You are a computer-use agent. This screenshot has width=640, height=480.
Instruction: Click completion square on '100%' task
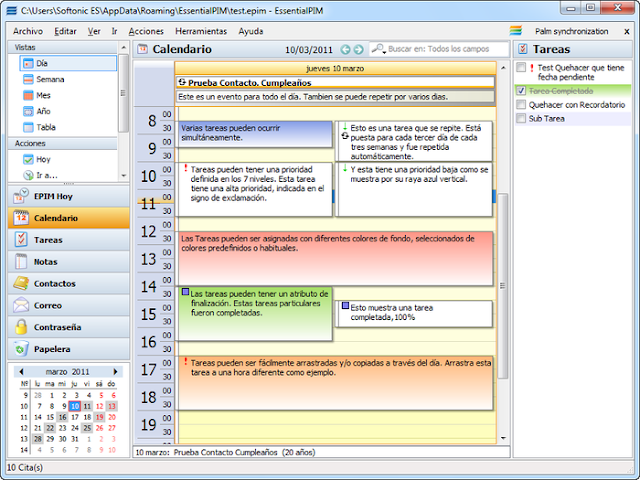click(345, 306)
